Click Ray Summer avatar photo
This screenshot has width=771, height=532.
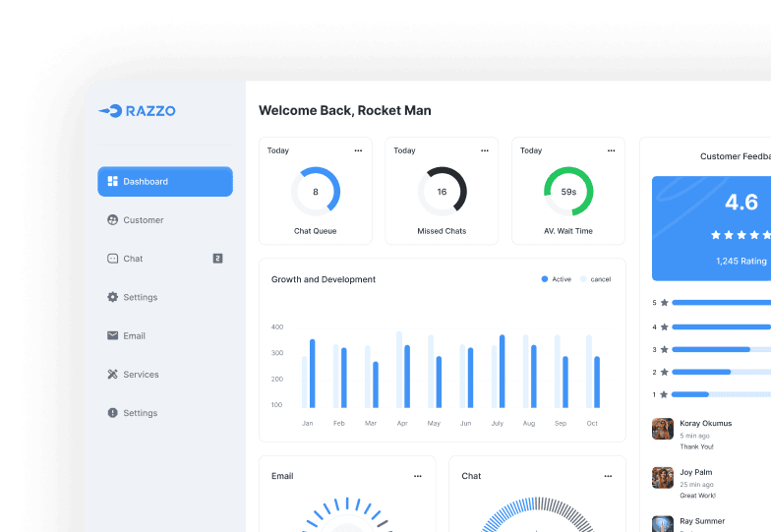click(x=663, y=523)
